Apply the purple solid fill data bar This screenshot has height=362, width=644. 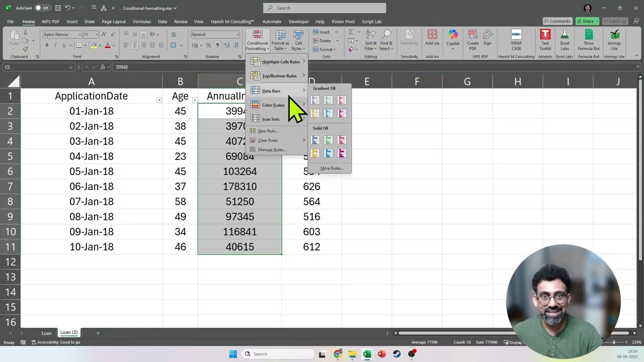point(342,153)
